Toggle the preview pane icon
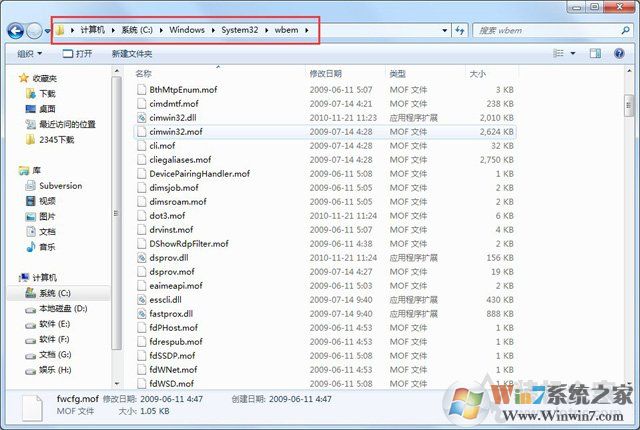This screenshot has height=430, width=640. click(x=595, y=53)
